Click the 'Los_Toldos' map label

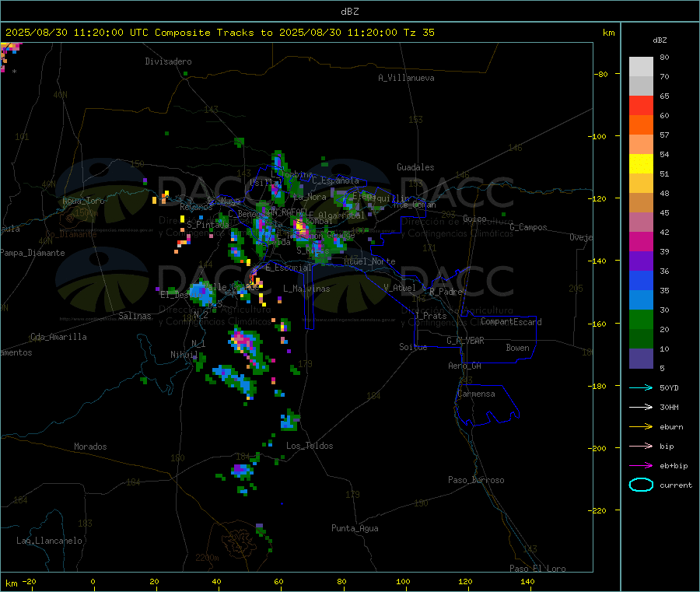pos(310,446)
